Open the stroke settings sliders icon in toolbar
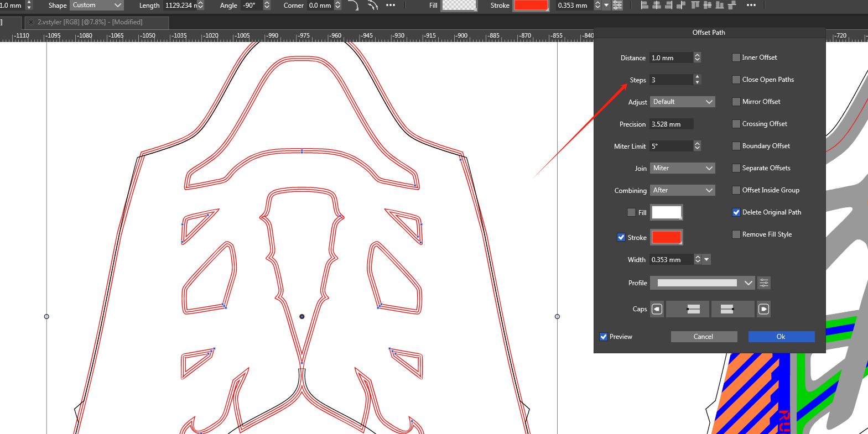This screenshot has width=868, height=434. pyautogui.click(x=617, y=6)
